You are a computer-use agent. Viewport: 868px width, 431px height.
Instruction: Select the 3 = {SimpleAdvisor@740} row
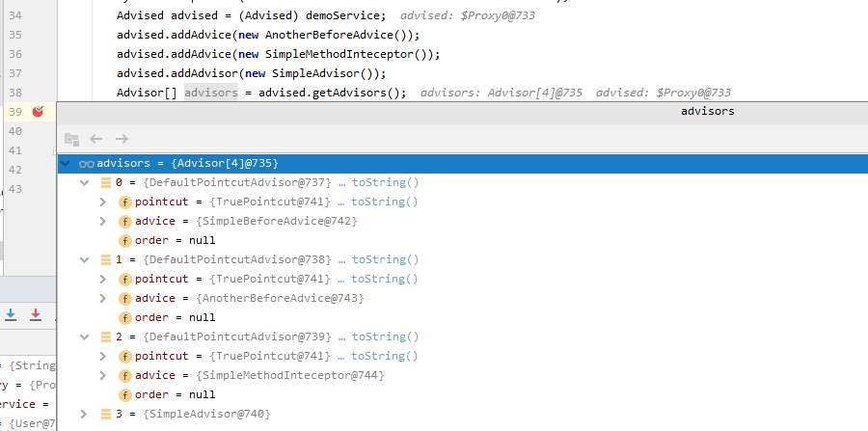pos(463,414)
